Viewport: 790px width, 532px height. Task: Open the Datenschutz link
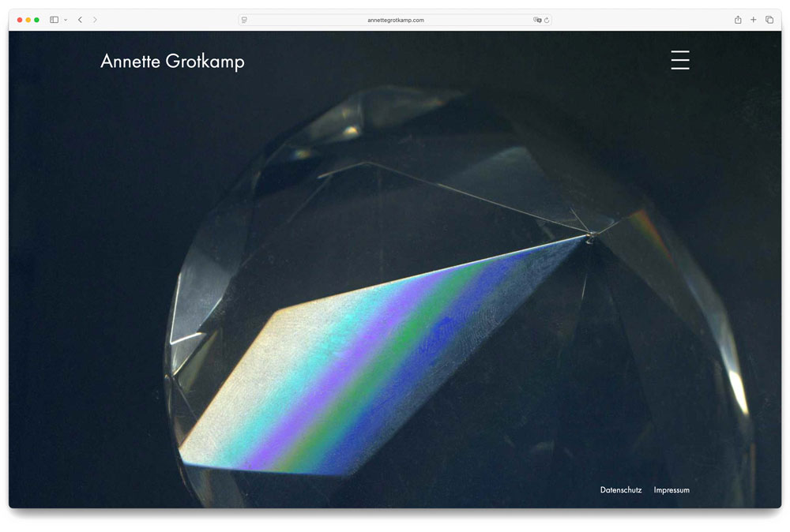tap(620, 490)
